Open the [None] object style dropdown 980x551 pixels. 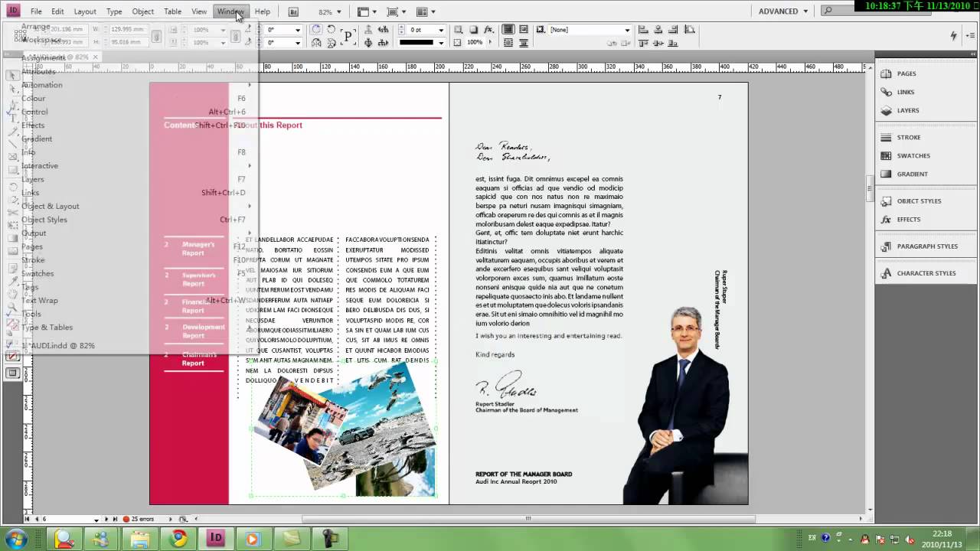(x=627, y=30)
